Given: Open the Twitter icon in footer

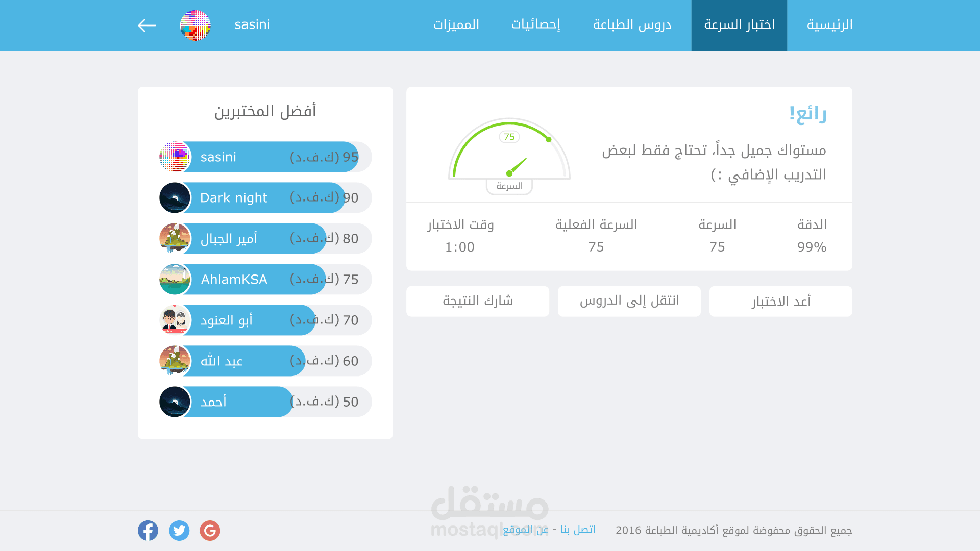Looking at the screenshot, I should tap(179, 531).
